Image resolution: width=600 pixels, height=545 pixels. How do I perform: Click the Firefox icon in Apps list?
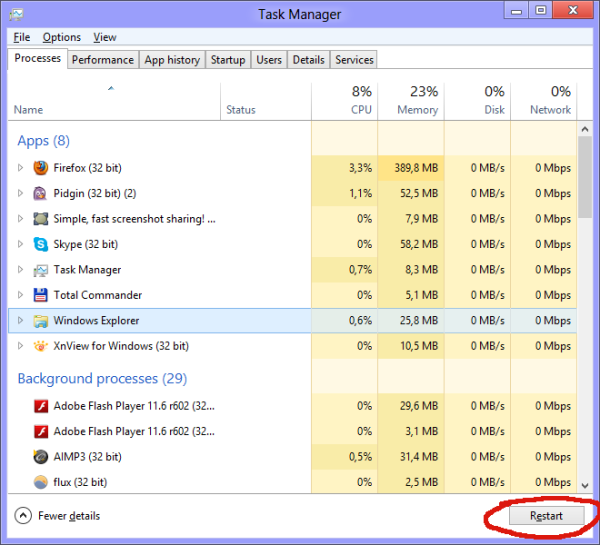[41, 168]
